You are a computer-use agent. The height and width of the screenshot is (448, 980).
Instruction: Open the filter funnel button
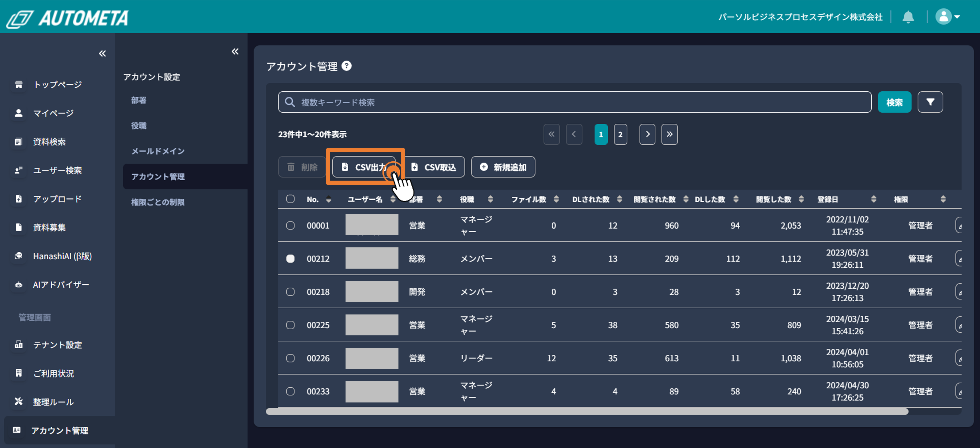[930, 102]
